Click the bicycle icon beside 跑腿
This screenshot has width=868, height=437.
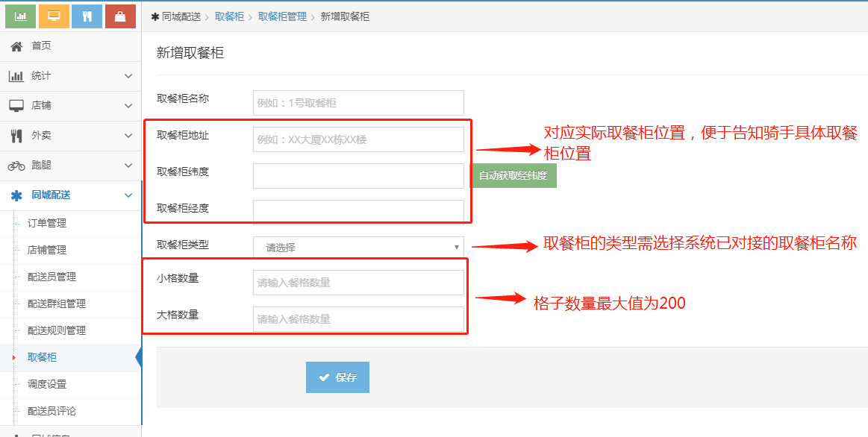coord(16,166)
